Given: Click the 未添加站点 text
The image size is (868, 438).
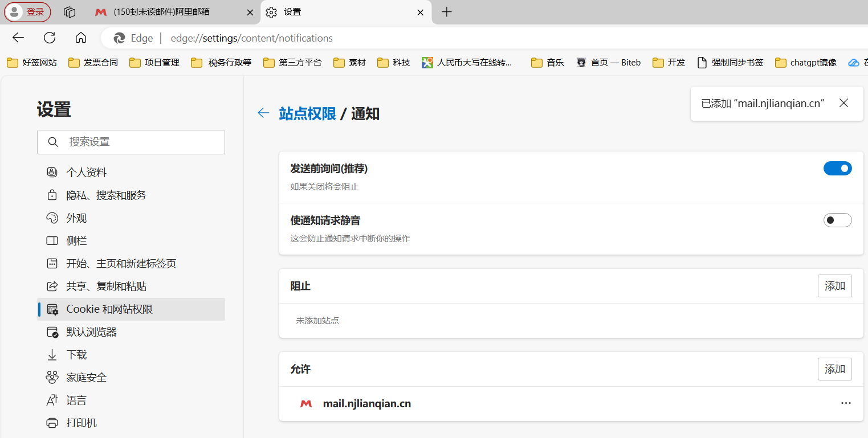Looking at the screenshot, I should 317,321.
